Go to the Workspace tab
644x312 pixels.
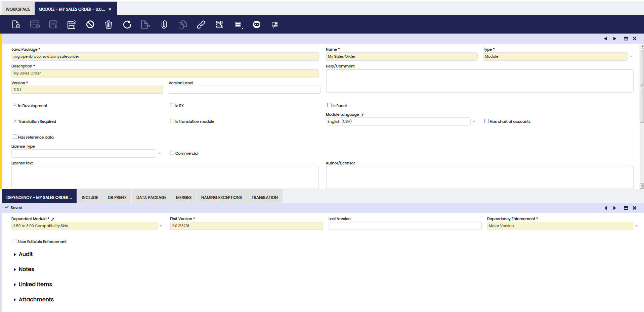(18, 9)
